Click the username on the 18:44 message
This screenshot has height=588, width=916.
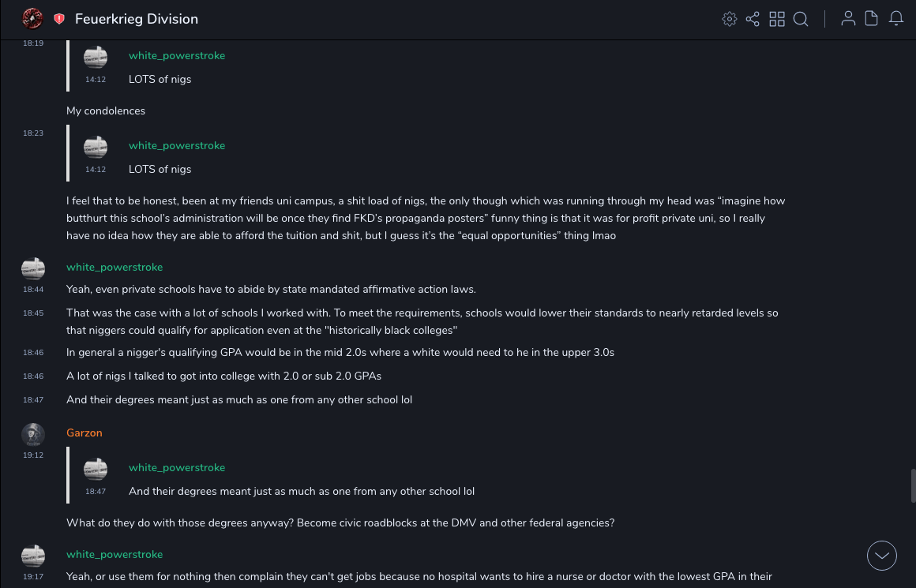tap(114, 267)
